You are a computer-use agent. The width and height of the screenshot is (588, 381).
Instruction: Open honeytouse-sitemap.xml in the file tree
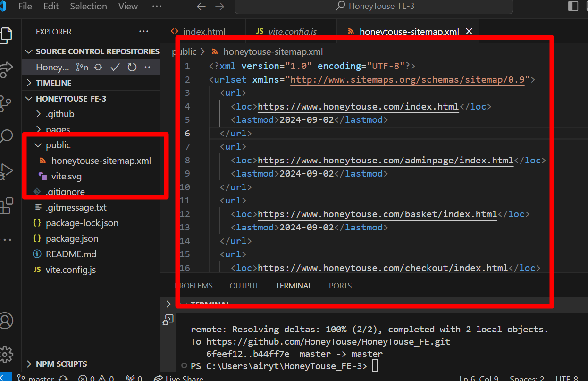pyautogui.click(x=101, y=161)
